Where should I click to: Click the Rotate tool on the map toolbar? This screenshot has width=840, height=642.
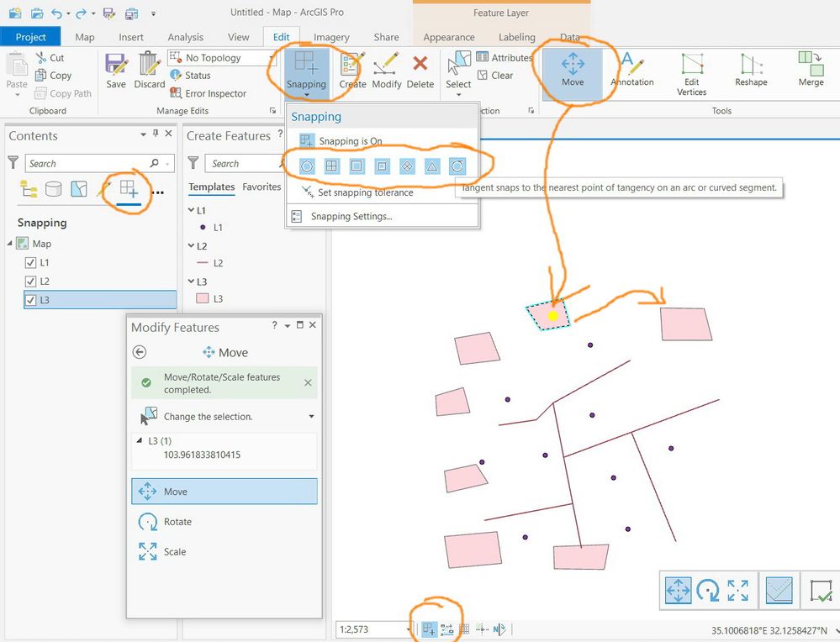click(708, 591)
